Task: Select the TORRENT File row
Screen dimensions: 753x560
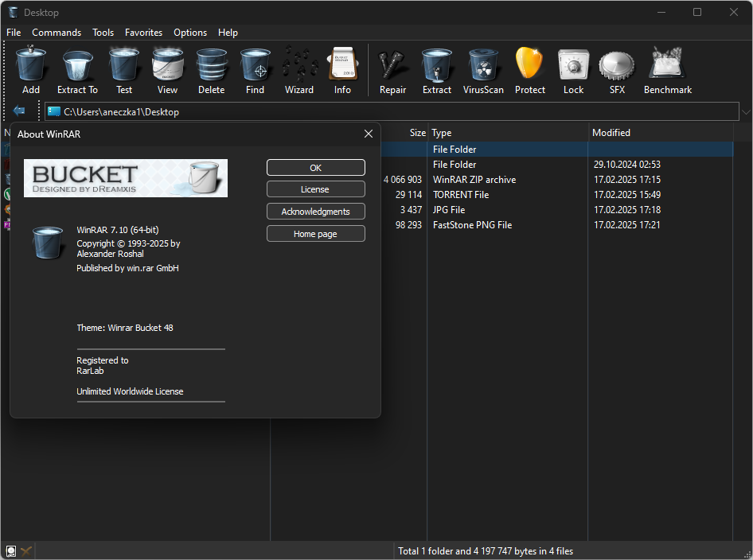Action: 557,194
